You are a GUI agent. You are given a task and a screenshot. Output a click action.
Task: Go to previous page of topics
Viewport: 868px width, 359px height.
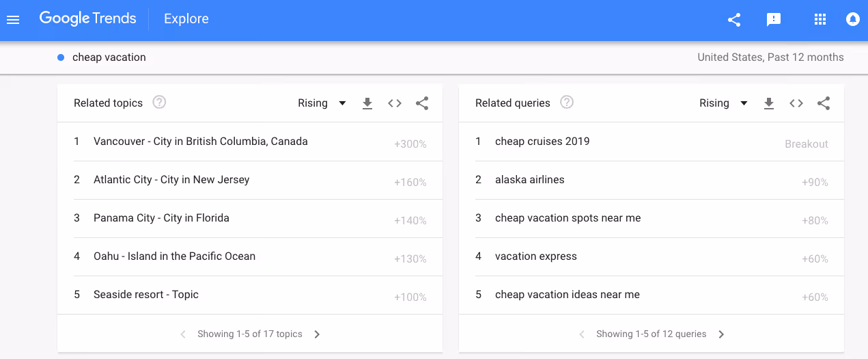[x=183, y=334]
